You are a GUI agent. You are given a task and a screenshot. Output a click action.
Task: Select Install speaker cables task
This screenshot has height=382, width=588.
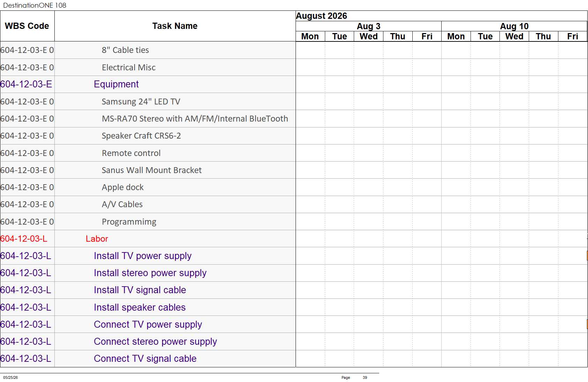[140, 307]
